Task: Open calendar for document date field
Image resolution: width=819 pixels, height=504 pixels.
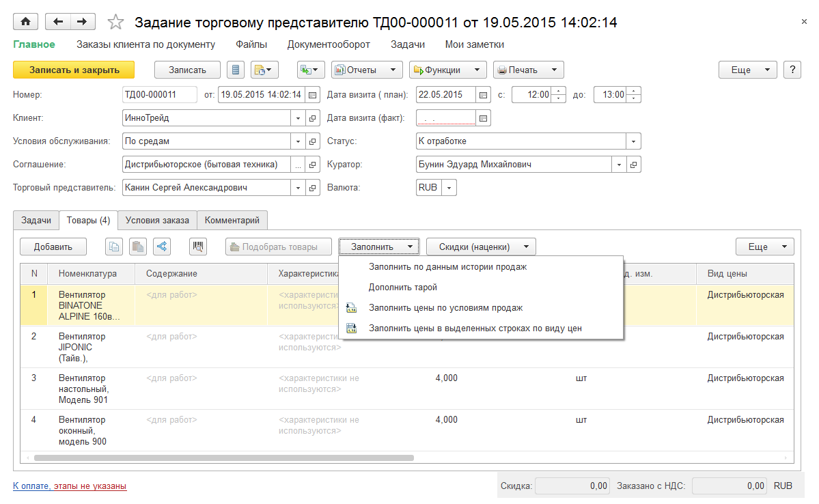Action: [x=312, y=95]
